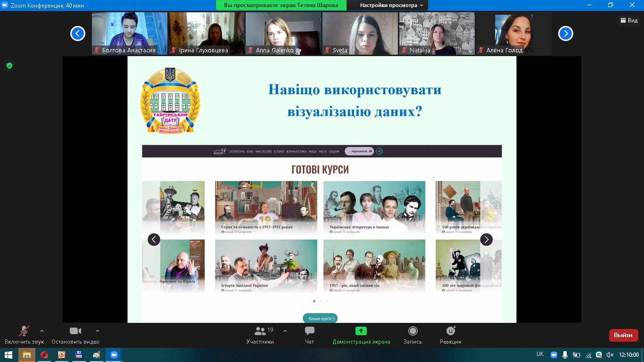Open the Реакции reactions menu

pyautogui.click(x=451, y=334)
